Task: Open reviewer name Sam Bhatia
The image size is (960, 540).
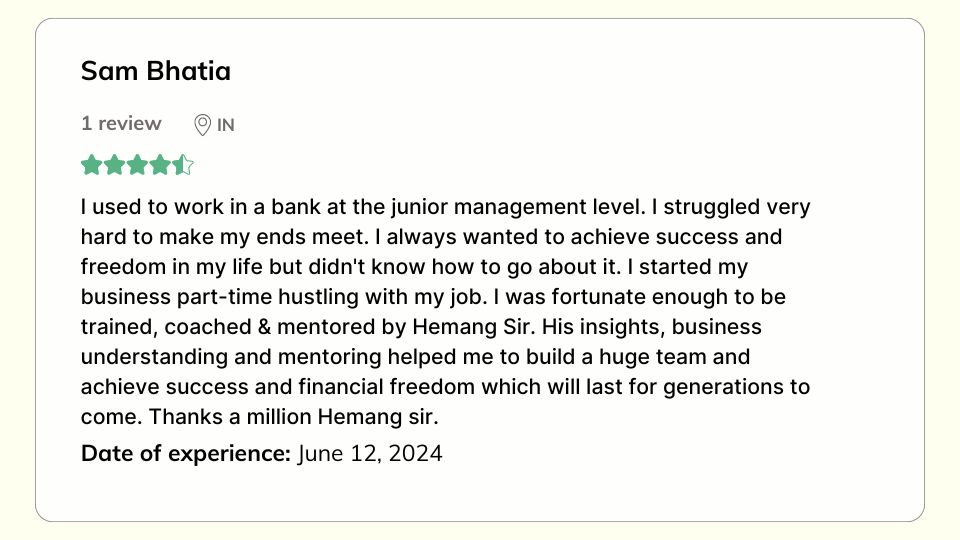Action: [x=156, y=72]
